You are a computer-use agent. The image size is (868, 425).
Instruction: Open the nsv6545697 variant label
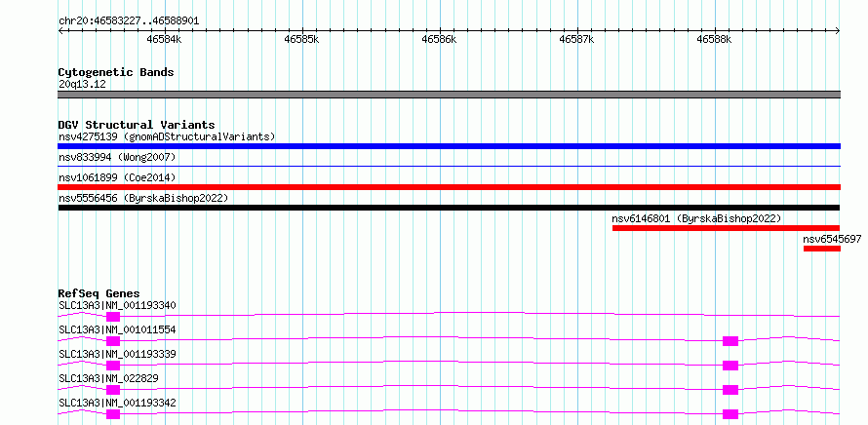tap(832, 239)
